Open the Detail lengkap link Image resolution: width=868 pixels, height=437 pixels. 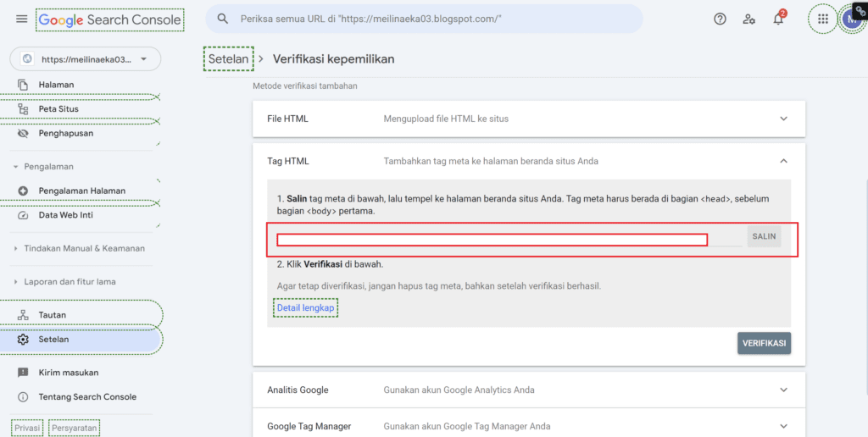point(305,307)
